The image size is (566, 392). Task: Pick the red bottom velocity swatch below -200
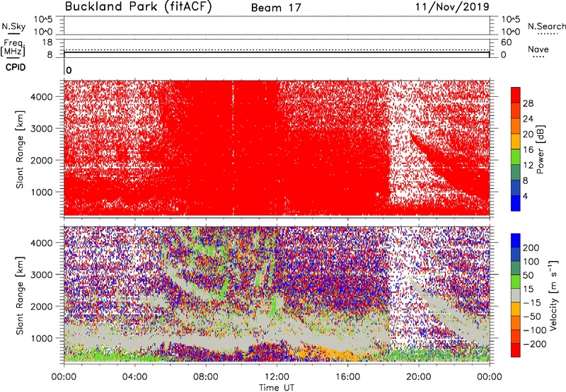[516, 350]
